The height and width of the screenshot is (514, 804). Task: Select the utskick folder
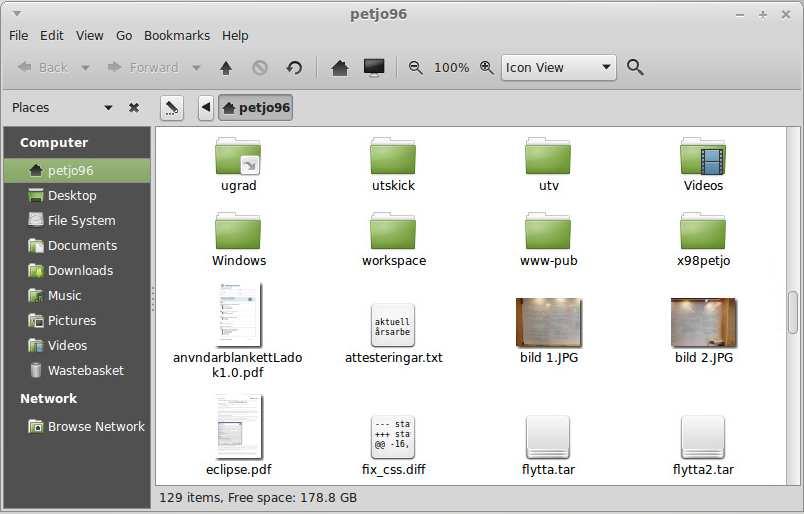[393, 165]
